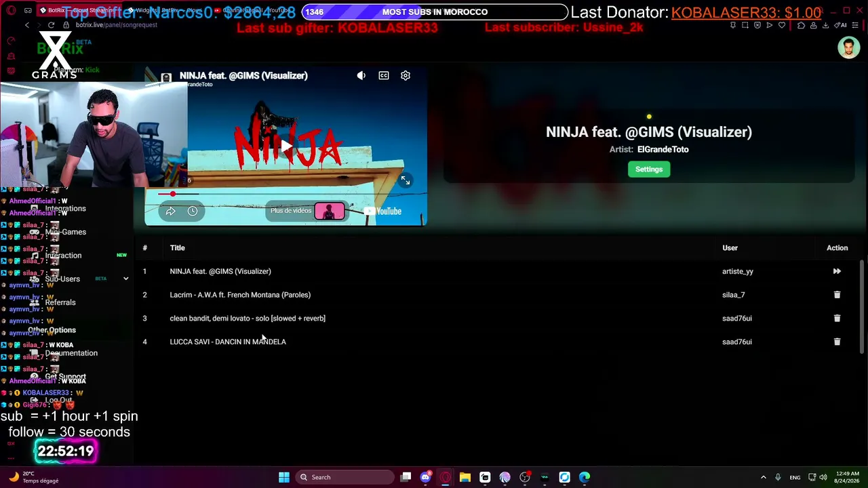Open Interaction in the sidebar

[x=63, y=256]
